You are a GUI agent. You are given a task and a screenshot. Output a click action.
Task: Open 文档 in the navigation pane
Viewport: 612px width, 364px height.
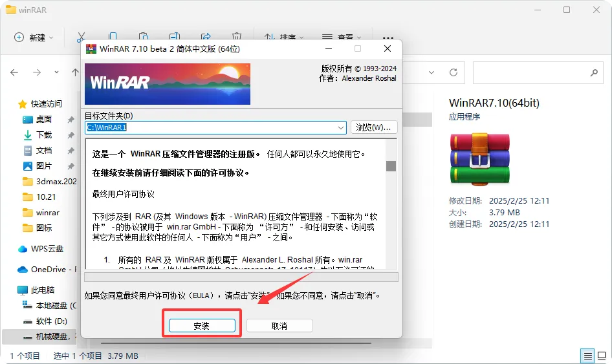tap(37, 151)
